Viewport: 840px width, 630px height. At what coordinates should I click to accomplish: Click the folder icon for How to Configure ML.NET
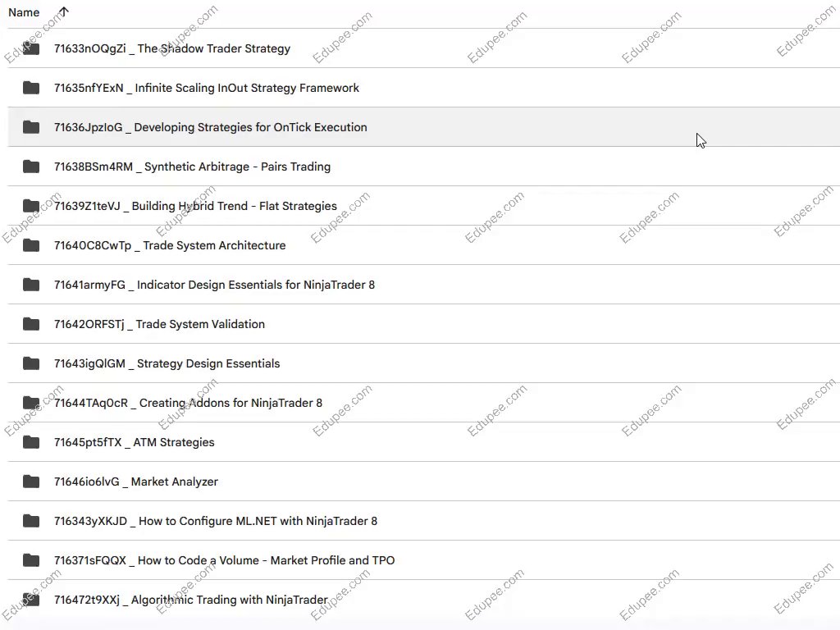point(31,521)
